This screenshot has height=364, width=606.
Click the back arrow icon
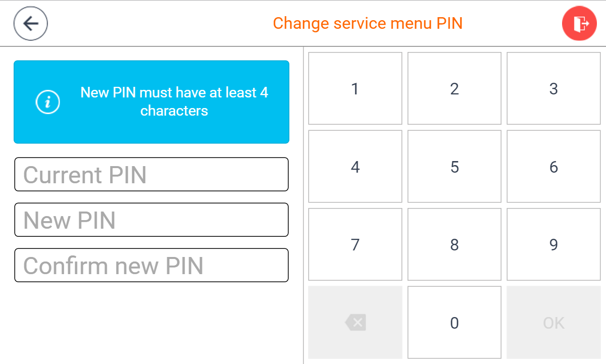31,24
